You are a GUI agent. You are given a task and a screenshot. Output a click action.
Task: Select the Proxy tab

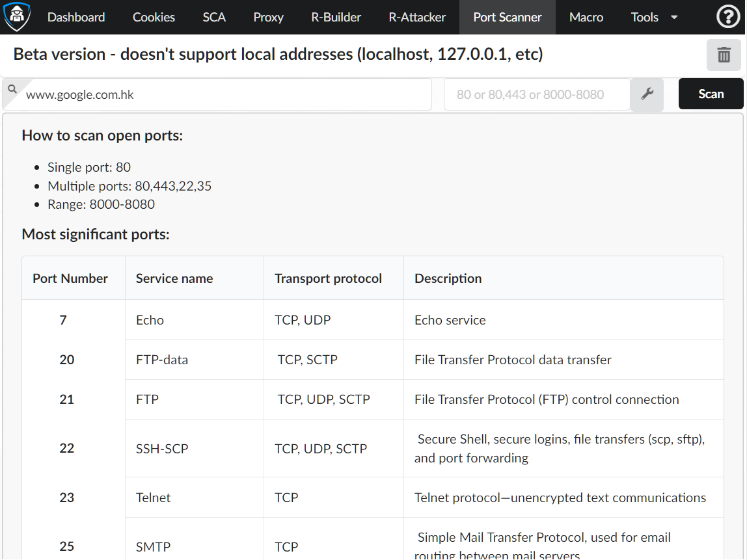[x=268, y=18]
